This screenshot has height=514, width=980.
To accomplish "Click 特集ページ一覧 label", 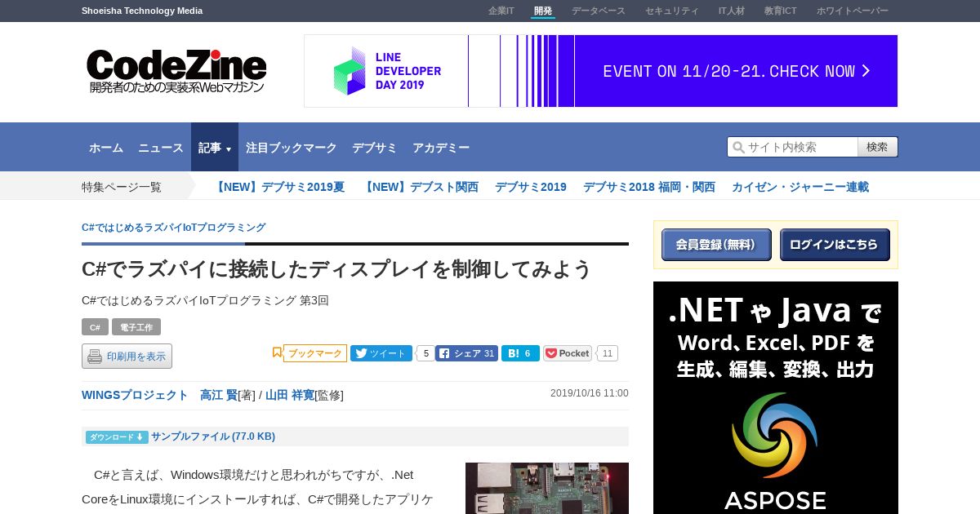I will point(122,187).
